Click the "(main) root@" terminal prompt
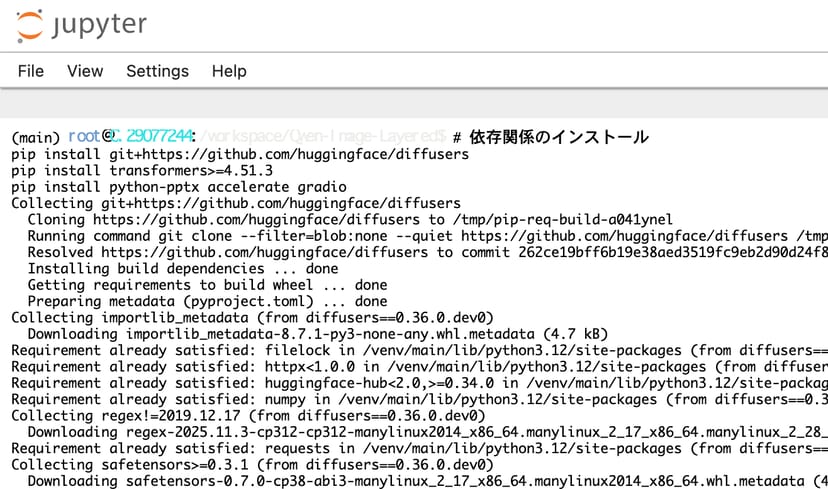This screenshot has width=828, height=489. point(55,137)
